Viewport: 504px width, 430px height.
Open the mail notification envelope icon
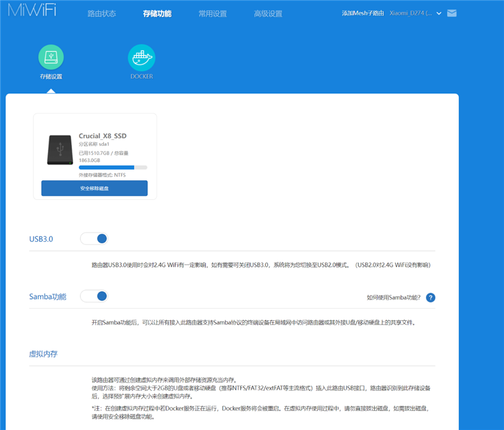click(x=452, y=13)
